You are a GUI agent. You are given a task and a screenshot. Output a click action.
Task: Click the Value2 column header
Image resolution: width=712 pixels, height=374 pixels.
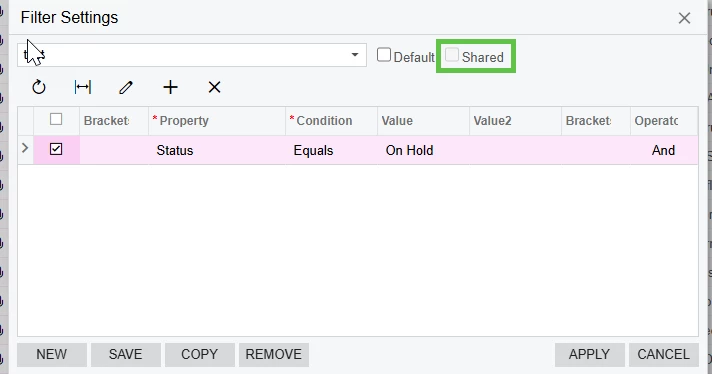click(516, 121)
